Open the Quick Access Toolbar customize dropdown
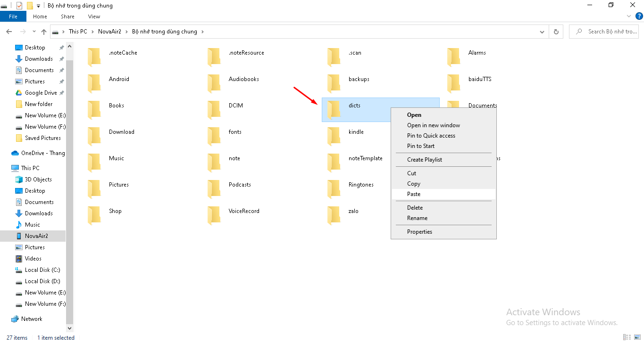644x343 pixels. [38, 6]
